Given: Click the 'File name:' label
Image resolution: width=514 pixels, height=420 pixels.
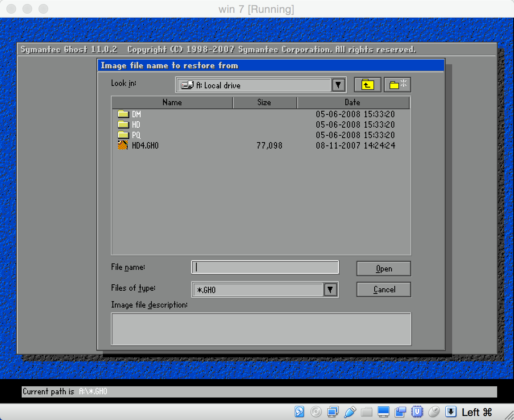Looking at the screenshot, I should (x=128, y=267).
